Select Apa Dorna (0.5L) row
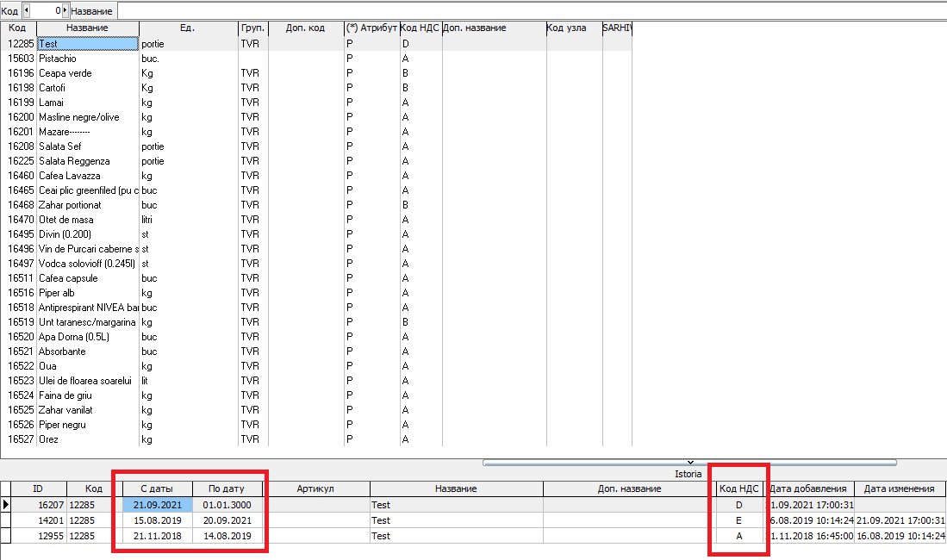947x560 pixels. 316,337
